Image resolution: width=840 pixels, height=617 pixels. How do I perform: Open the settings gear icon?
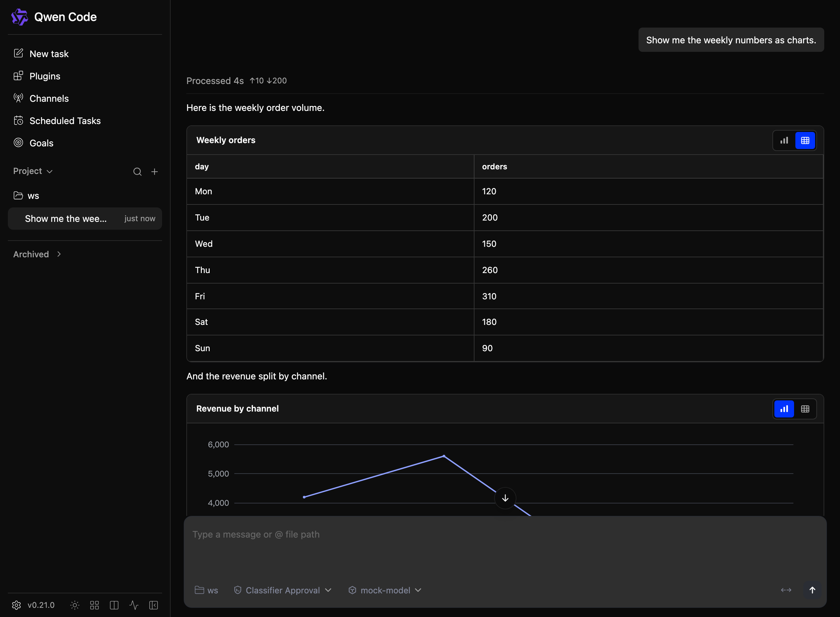coord(16,605)
